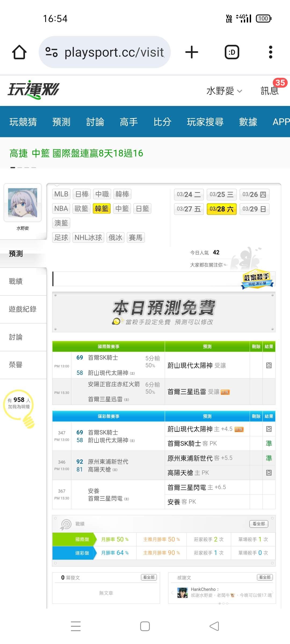Click the 玩運彩 site logo

click(33, 90)
